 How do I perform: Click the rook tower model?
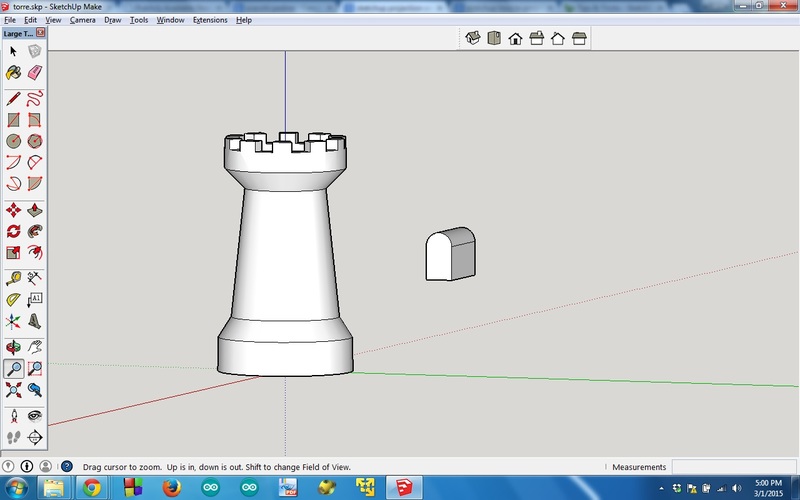pos(285,254)
